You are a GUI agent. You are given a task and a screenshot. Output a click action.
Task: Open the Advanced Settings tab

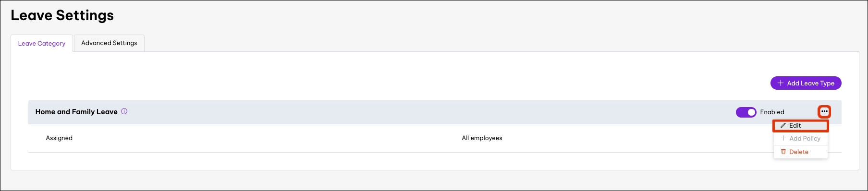coord(109,43)
